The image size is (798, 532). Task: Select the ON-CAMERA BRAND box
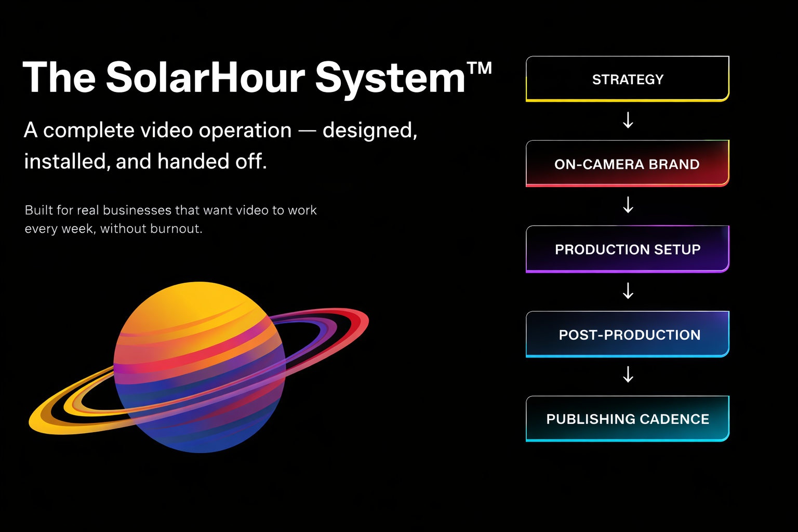click(628, 164)
